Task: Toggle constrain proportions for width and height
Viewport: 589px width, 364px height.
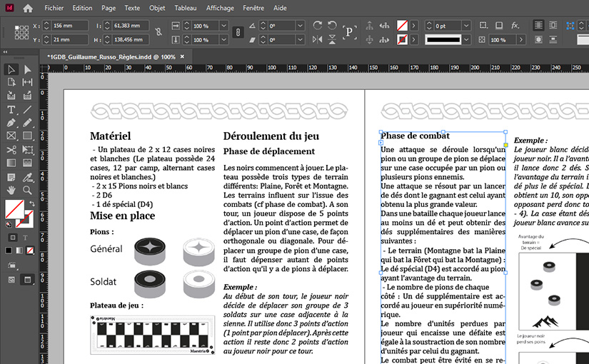Action: click(x=158, y=32)
